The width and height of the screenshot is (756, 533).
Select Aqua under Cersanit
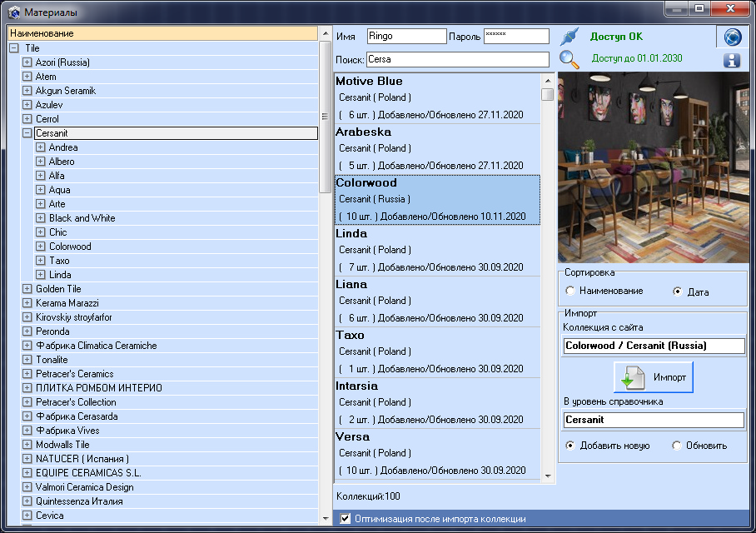[60, 190]
